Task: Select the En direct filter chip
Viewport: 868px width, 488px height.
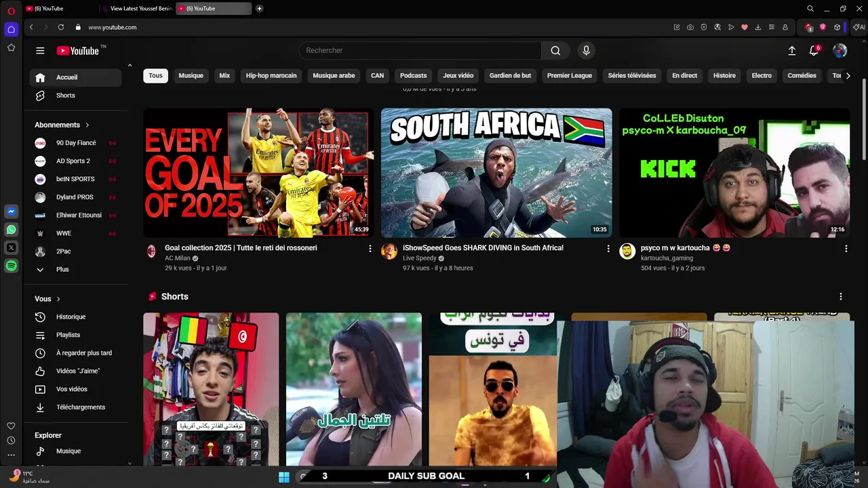Action: (684, 76)
